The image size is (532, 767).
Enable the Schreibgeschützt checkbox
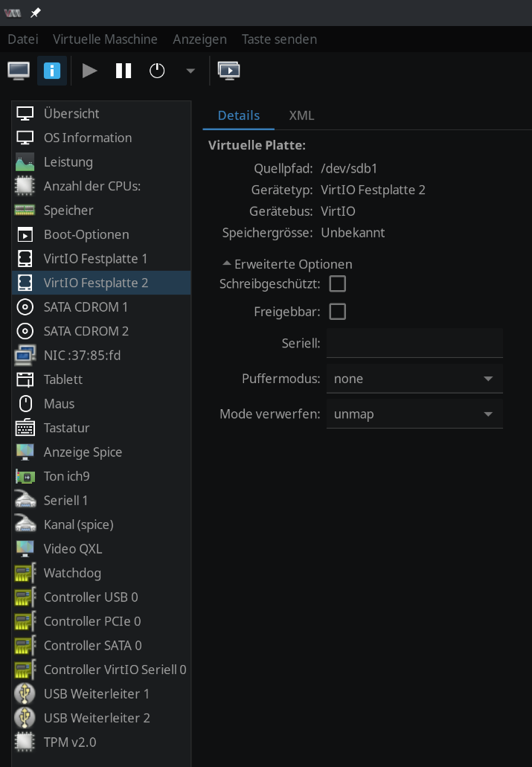coord(337,283)
